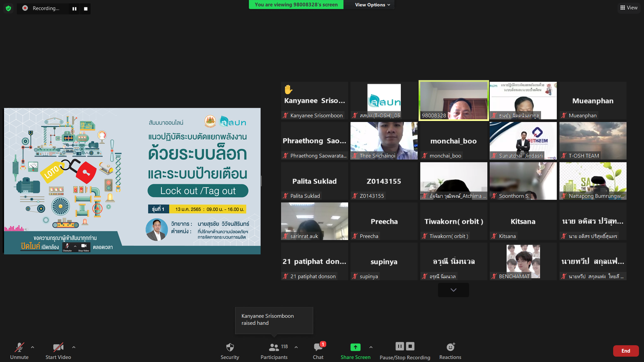This screenshot has width=644, height=362.
Task: Open the Security menu
Action: tap(230, 351)
